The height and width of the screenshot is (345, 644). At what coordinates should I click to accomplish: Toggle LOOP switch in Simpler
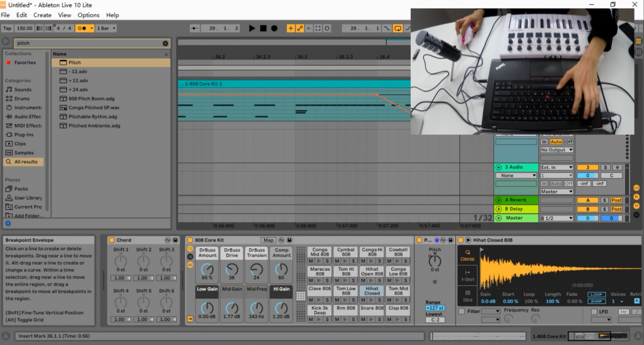(x=596, y=295)
